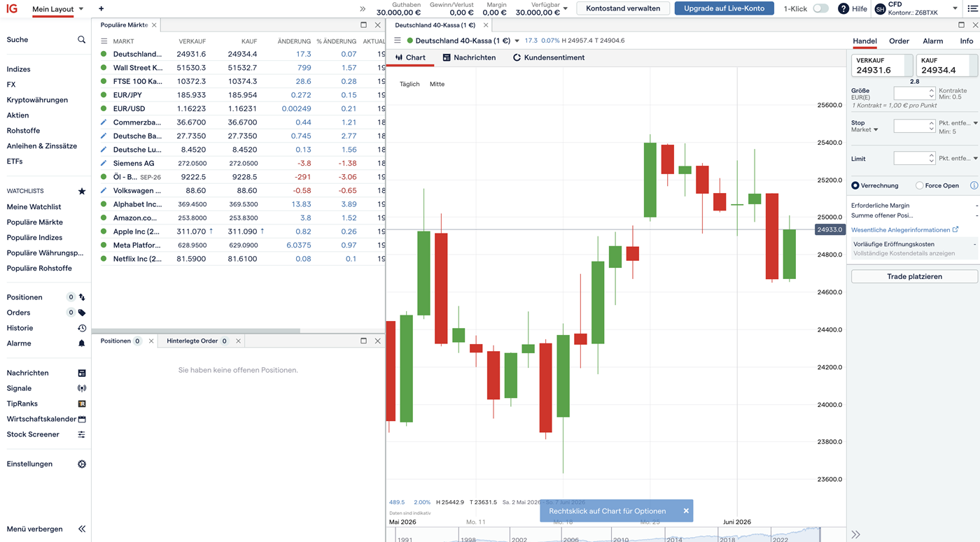Dismiss the Rechtsklick auf Chart hint
Image resolution: width=980 pixels, height=542 pixels.
(x=686, y=511)
